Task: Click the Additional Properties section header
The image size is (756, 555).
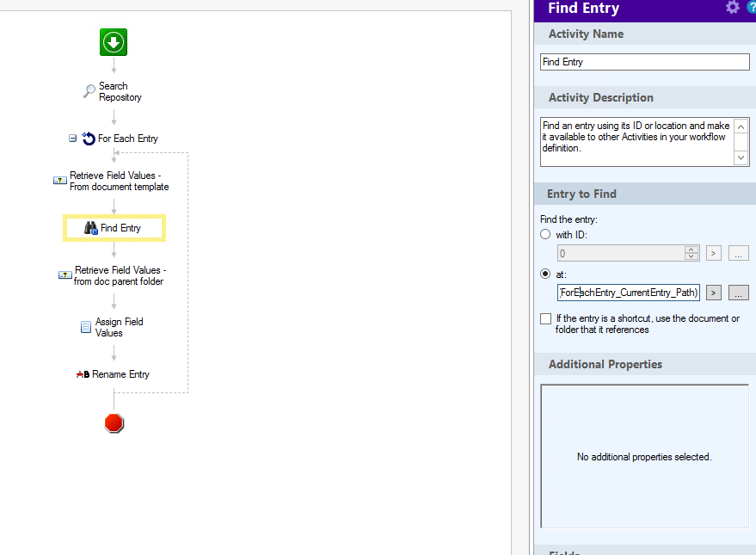Action: coord(645,364)
